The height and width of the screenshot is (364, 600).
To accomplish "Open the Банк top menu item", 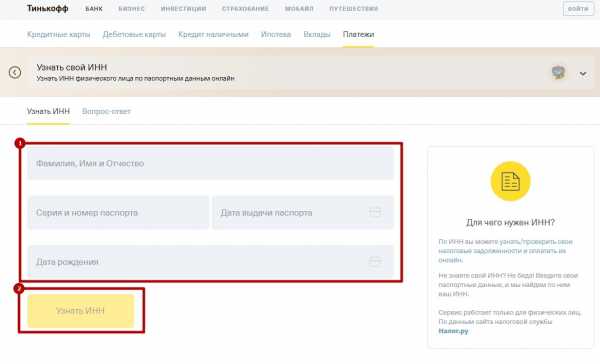I will pyautogui.click(x=94, y=9).
